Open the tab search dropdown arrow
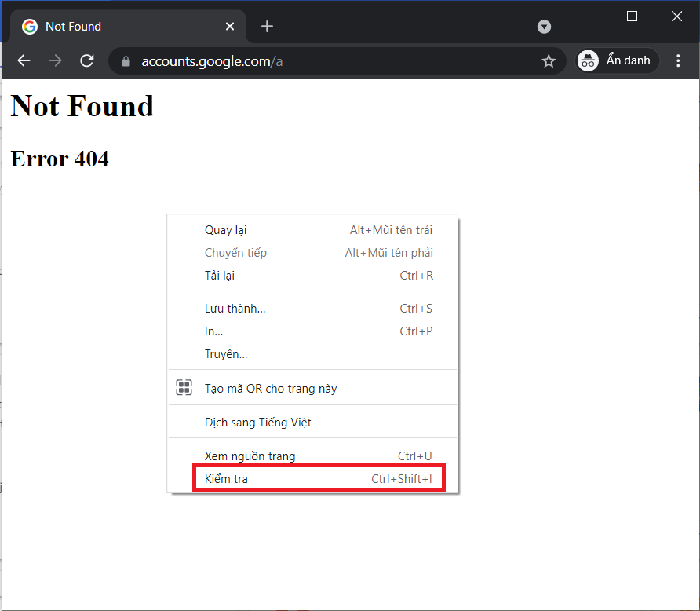The height and width of the screenshot is (611, 700). coord(544,27)
